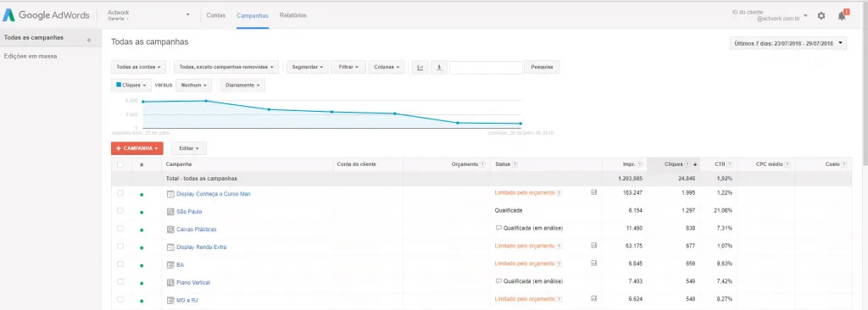The image size is (868, 310).
Task: Click the download report icon button
Action: (438, 68)
